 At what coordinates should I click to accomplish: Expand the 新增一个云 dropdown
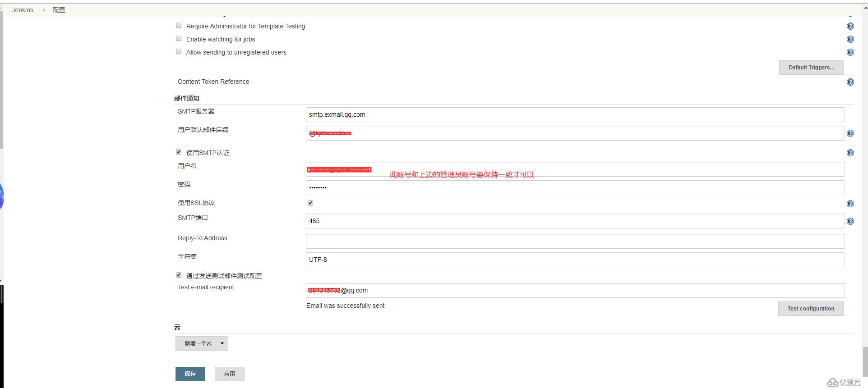coord(202,343)
